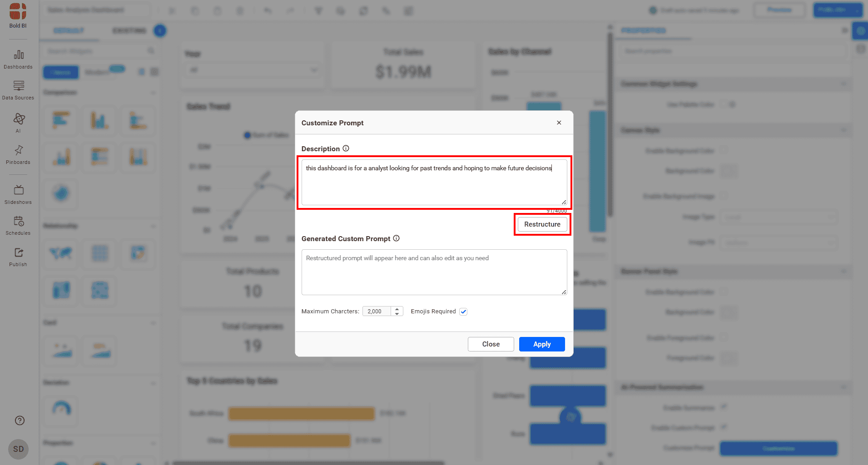Image resolution: width=868 pixels, height=465 pixels.
Task: Decrease Maximum Characters with down arrow
Action: 397,314
